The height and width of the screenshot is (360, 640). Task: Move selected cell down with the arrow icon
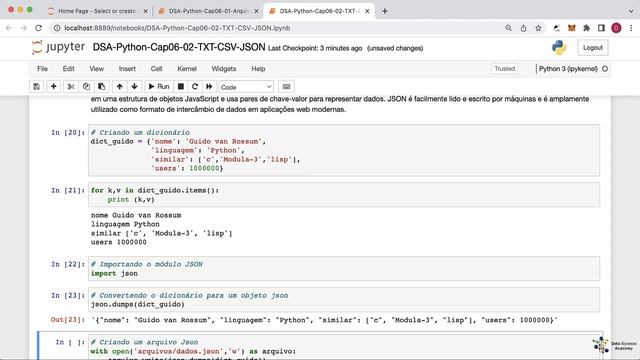click(134, 87)
